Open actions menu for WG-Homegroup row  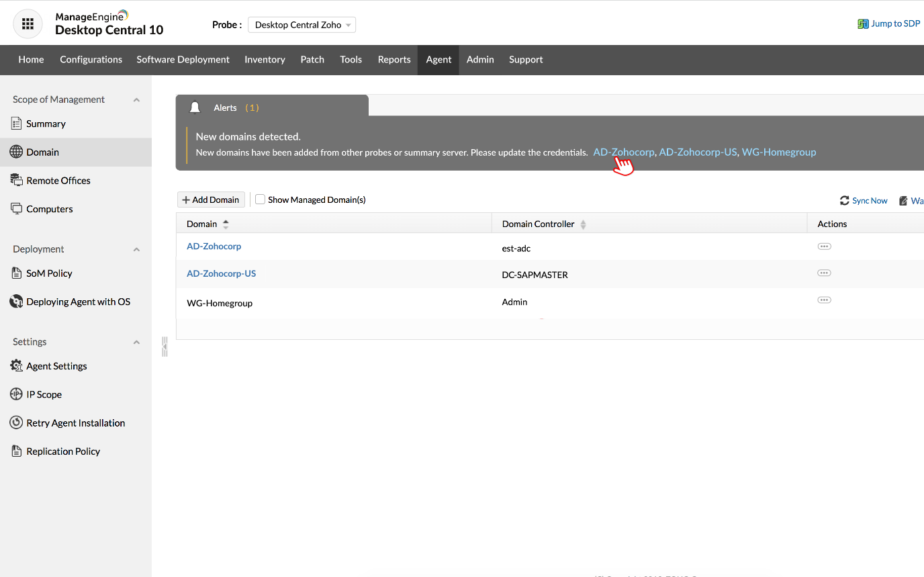pos(824,300)
